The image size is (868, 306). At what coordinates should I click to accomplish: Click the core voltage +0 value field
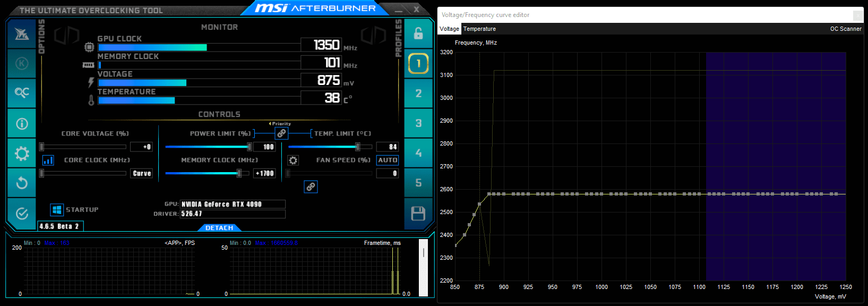142,147
